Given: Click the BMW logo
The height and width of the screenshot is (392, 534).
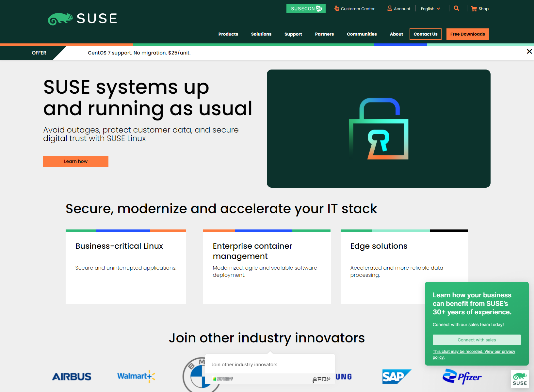Looking at the screenshot, I should pyautogui.click(x=194, y=374).
